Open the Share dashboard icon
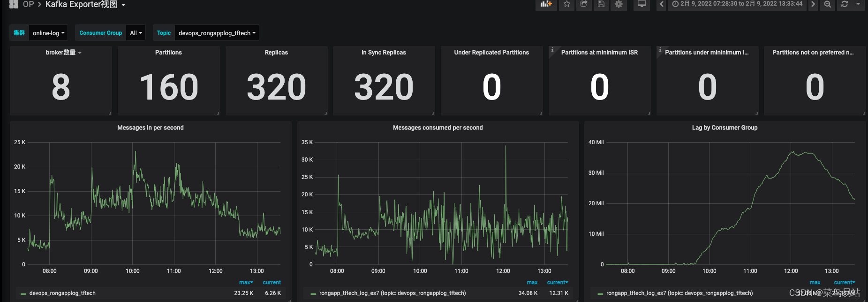The width and height of the screenshot is (868, 302). click(x=584, y=4)
